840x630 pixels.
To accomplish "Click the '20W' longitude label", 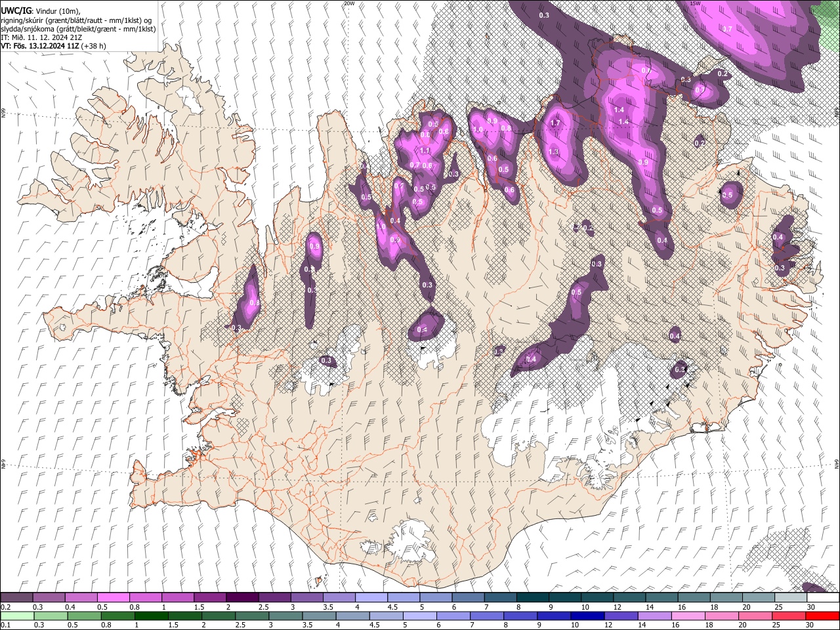I will click(x=349, y=3).
